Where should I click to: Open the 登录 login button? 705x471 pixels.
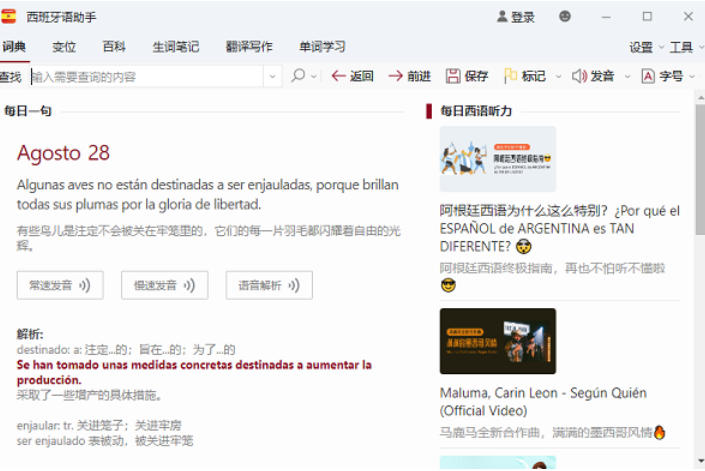coord(516,17)
